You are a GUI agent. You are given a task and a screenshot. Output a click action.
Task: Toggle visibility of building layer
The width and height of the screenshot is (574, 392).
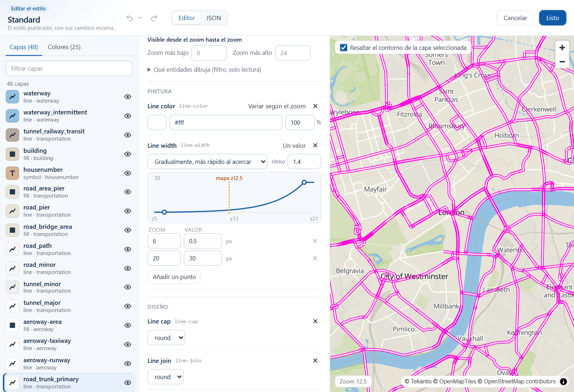[x=128, y=154]
